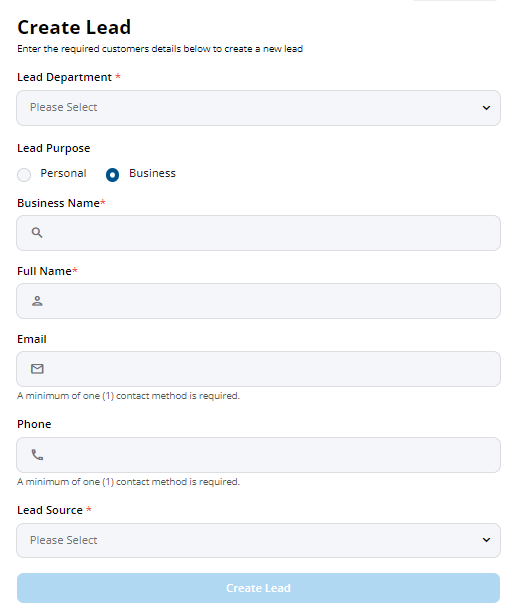Focus the Phone input field
Screen dimensions: 516x613
coord(258,455)
